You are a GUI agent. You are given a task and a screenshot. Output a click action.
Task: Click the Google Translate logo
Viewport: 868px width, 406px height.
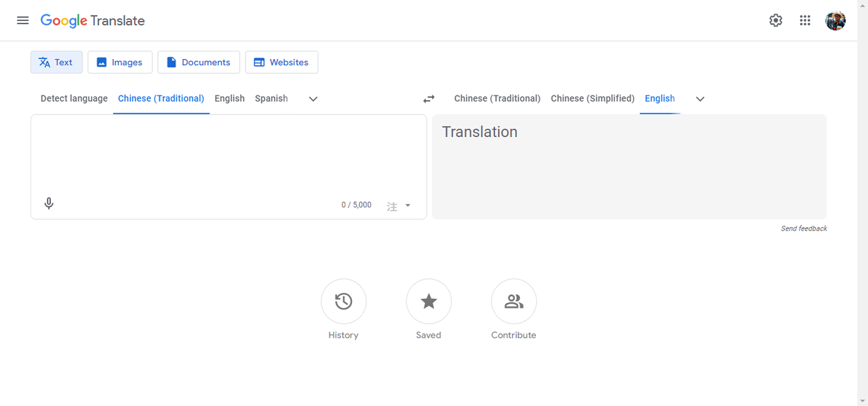92,20
